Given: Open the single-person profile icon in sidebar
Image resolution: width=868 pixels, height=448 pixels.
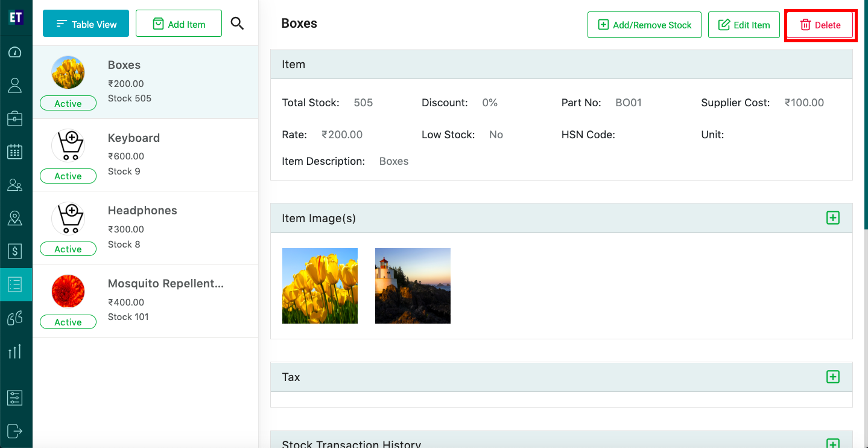Looking at the screenshot, I should [15, 85].
